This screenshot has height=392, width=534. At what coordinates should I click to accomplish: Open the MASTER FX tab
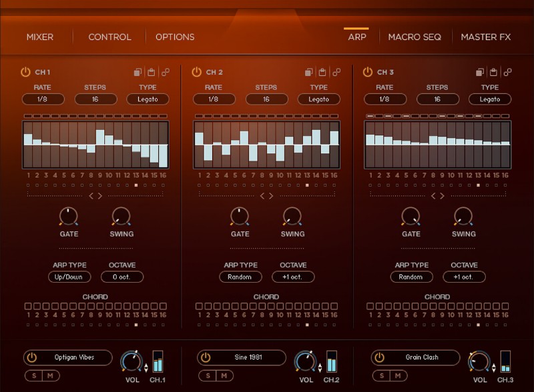[487, 37]
